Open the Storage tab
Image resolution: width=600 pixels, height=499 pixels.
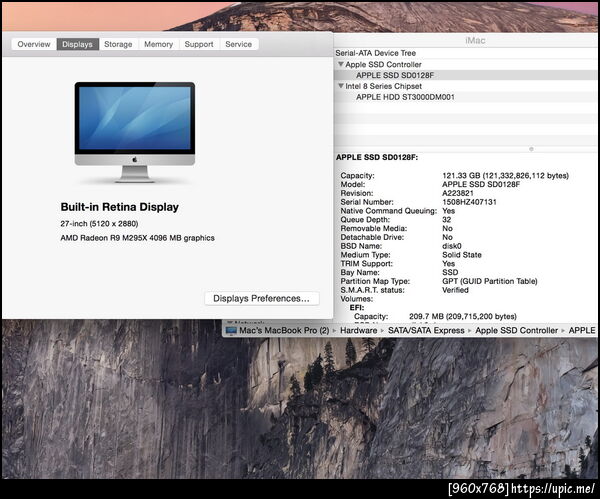(x=118, y=44)
